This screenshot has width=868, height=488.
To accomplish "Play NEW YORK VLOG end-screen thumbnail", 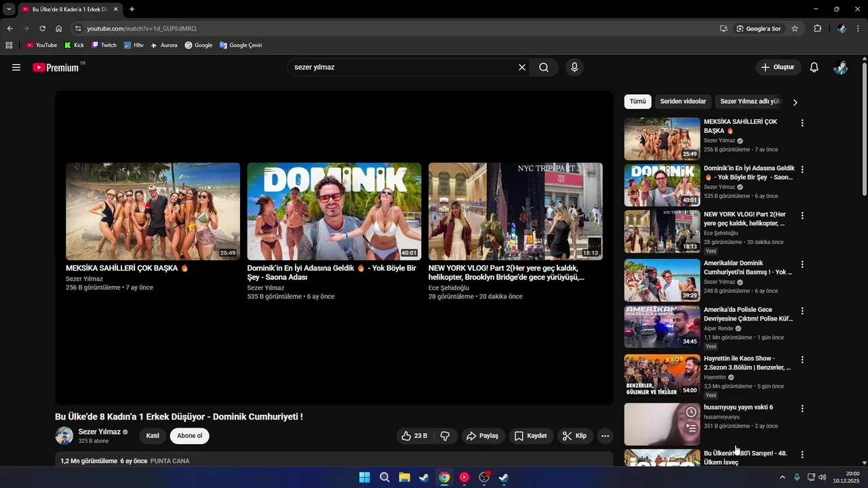I will click(515, 211).
